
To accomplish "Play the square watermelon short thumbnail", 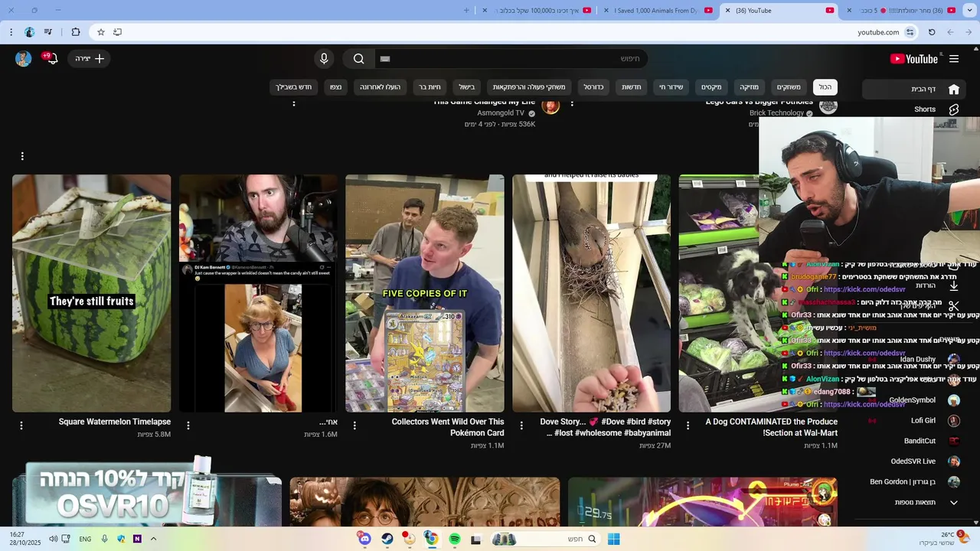I will pyautogui.click(x=91, y=293).
